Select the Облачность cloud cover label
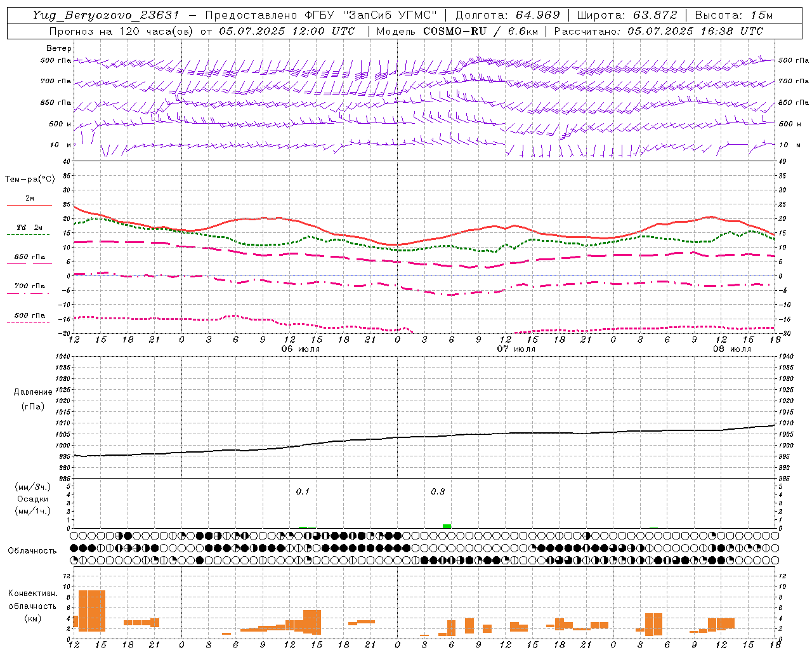The image size is (812, 650). 32,550
